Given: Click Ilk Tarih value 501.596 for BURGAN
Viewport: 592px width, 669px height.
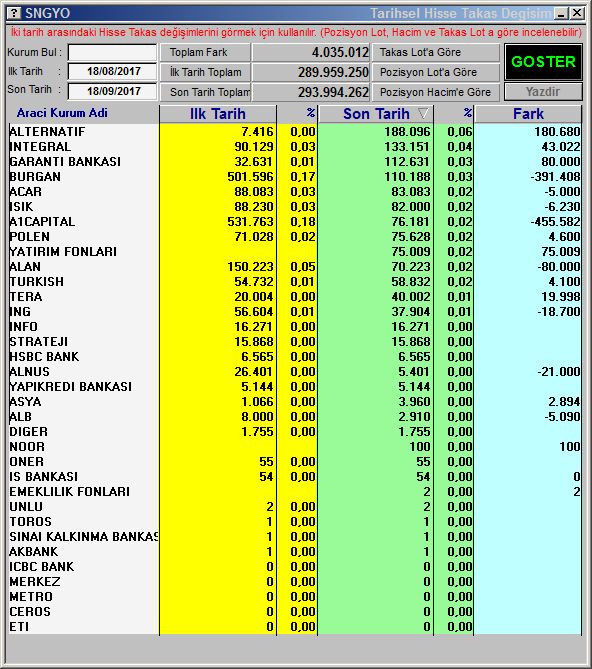Looking at the screenshot, I should pyautogui.click(x=250, y=177).
